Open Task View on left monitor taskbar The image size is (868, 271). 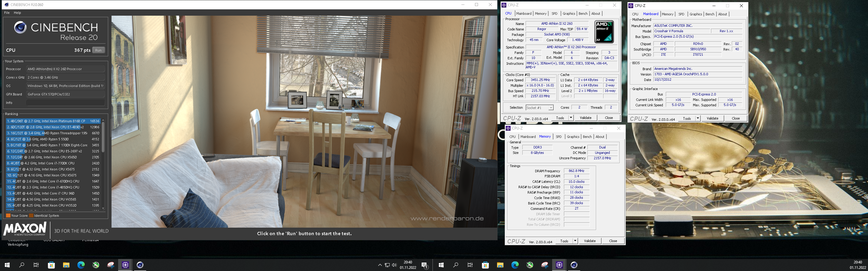[x=36, y=265]
